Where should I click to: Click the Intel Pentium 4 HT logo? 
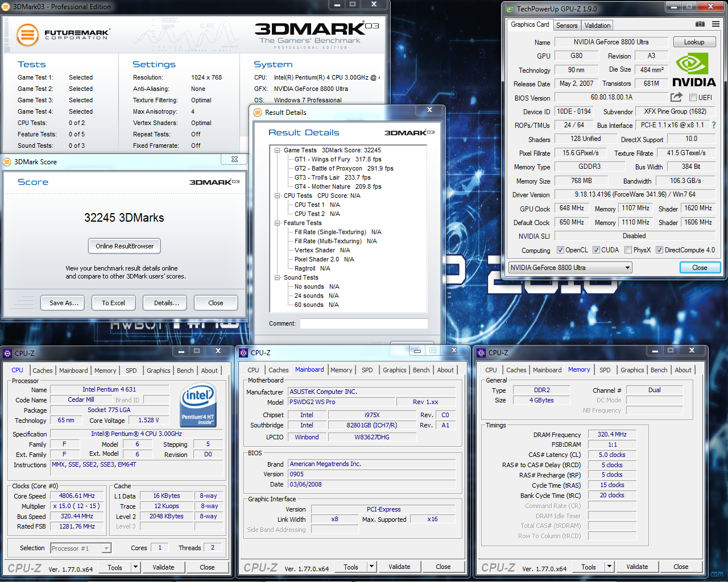tap(198, 405)
